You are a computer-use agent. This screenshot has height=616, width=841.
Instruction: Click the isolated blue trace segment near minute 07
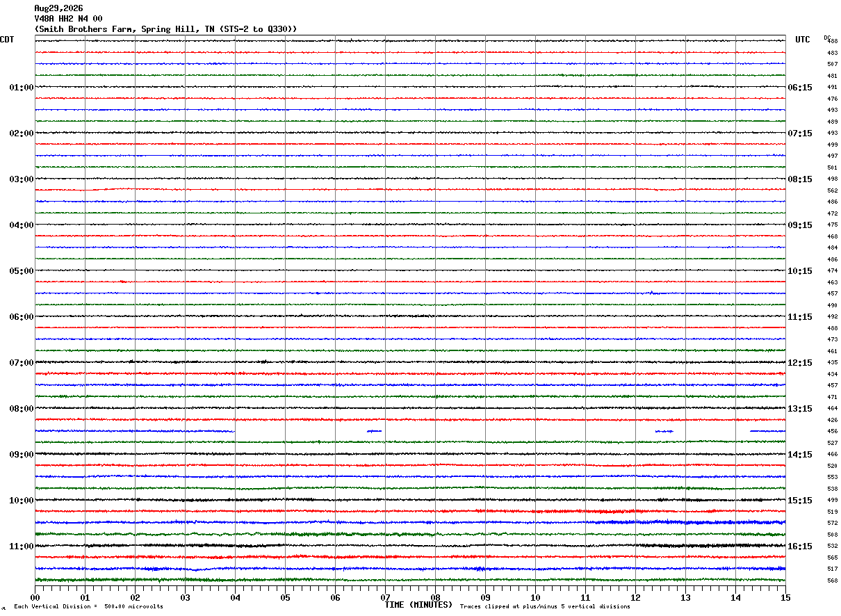click(x=374, y=431)
